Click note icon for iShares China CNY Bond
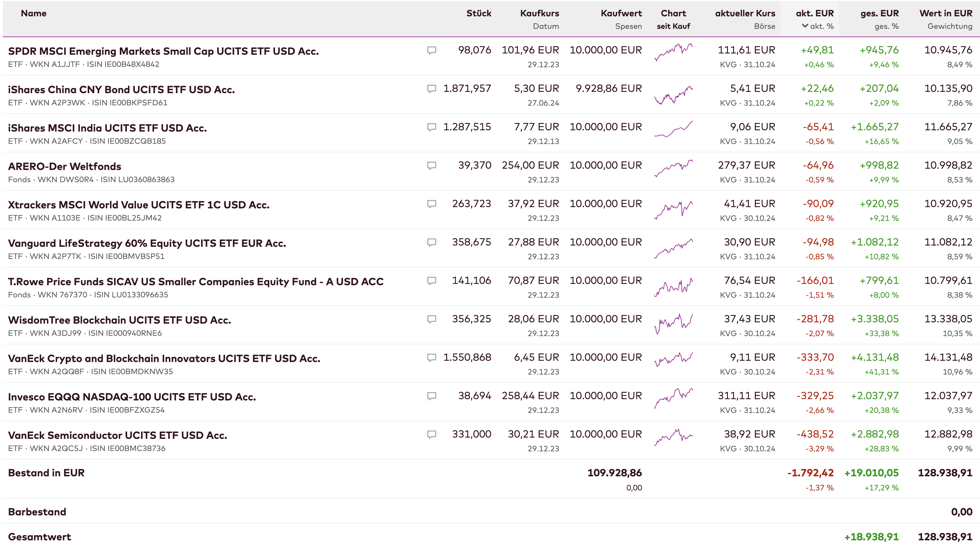The image size is (980, 548). click(431, 89)
